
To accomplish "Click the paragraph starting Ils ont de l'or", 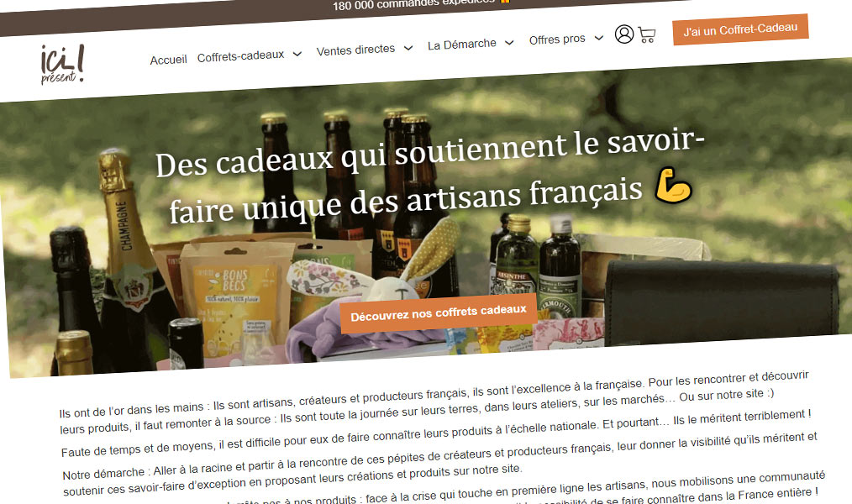I will coord(434,402).
